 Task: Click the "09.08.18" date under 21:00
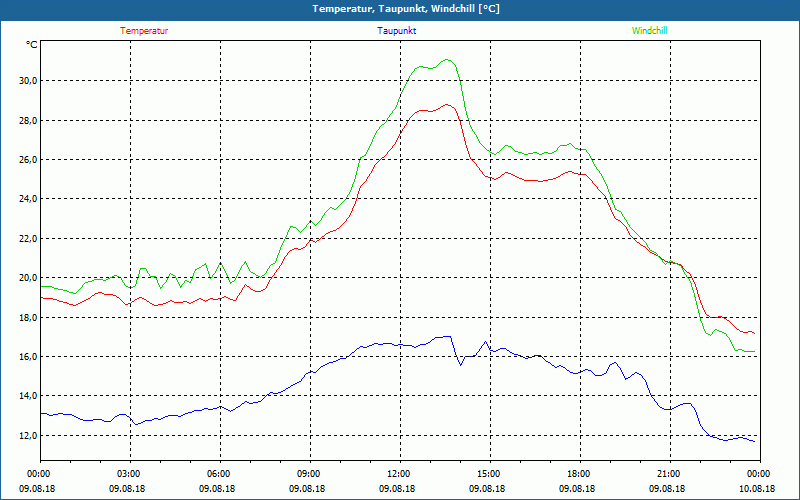coord(667,489)
